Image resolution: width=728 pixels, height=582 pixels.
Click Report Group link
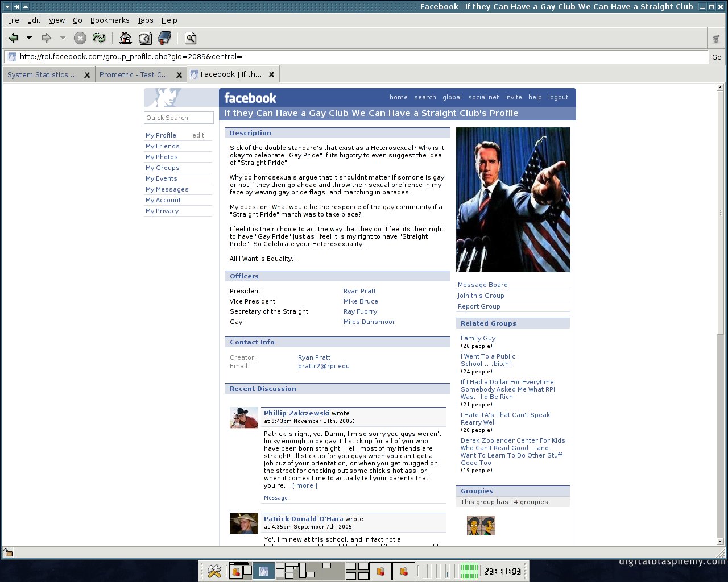click(479, 306)
